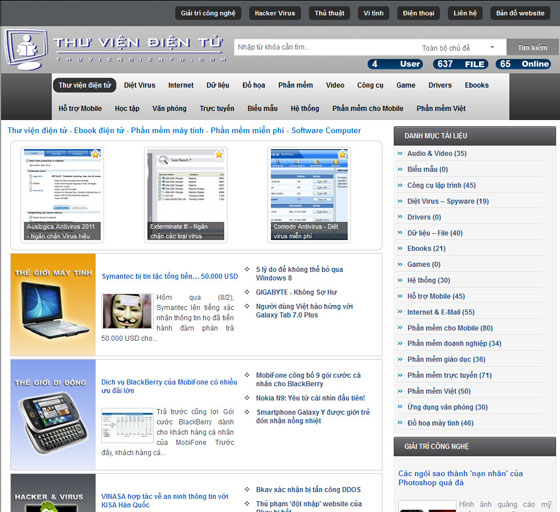This screenshot has width=560, height=512.
Task: Open the Thế Giới Di Động phone image
Action: tap(53, 415)
